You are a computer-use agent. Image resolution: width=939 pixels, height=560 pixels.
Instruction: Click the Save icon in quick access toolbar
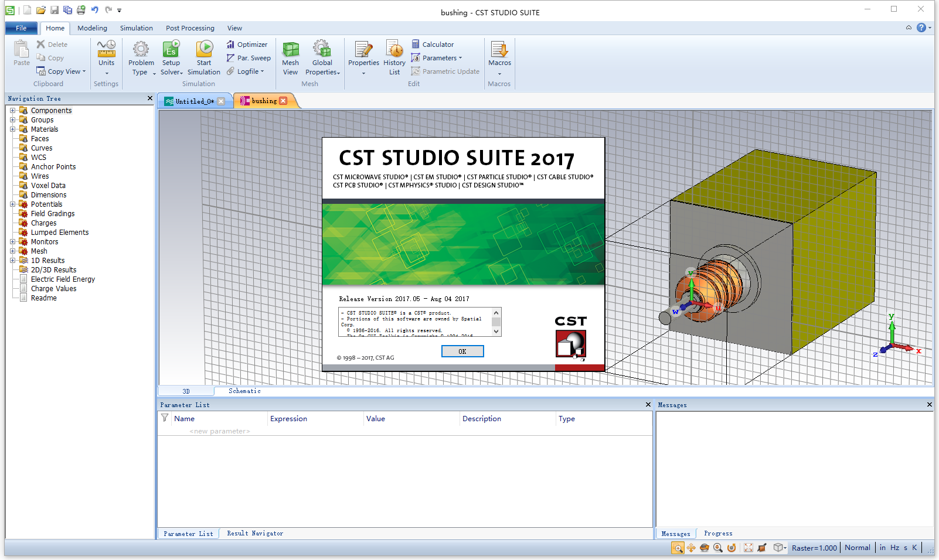pyautogui.click(x=54, y=10)
